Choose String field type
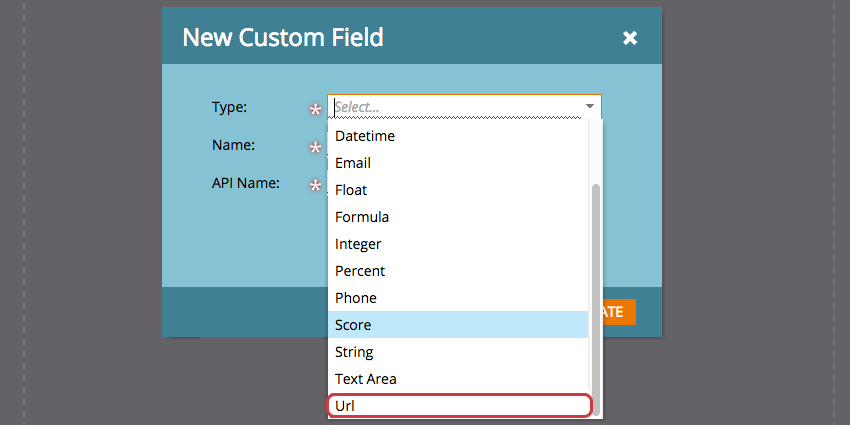Image resolution: width=850 pixels, height=428 pixels. tap(354, 352)
